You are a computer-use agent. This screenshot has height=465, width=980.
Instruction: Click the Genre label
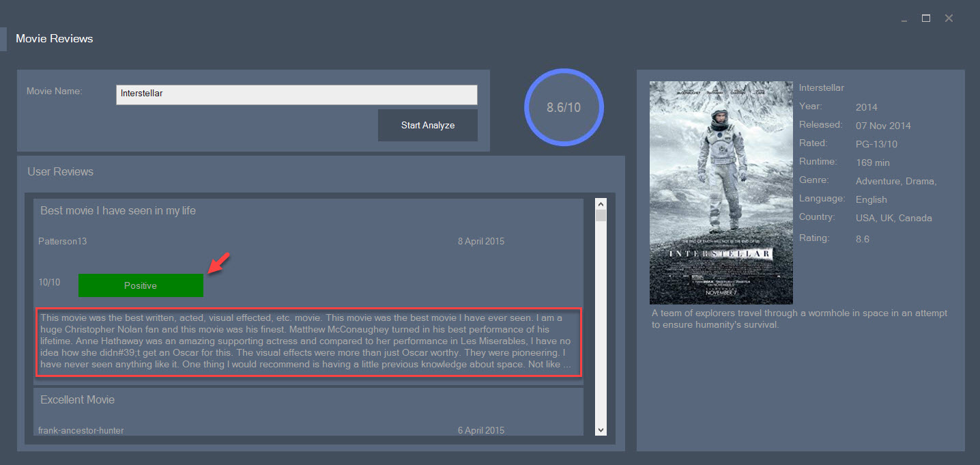pos(814,180)
